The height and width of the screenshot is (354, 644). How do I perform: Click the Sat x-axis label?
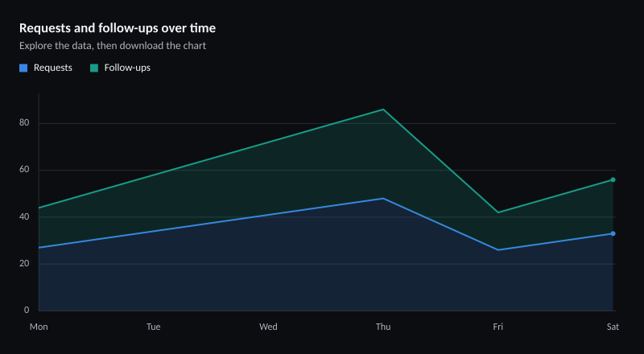click(x=613, y=327)
